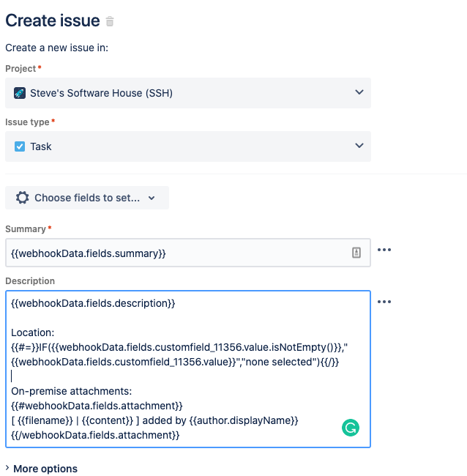Click the Task issue type label

coord(41,146)
